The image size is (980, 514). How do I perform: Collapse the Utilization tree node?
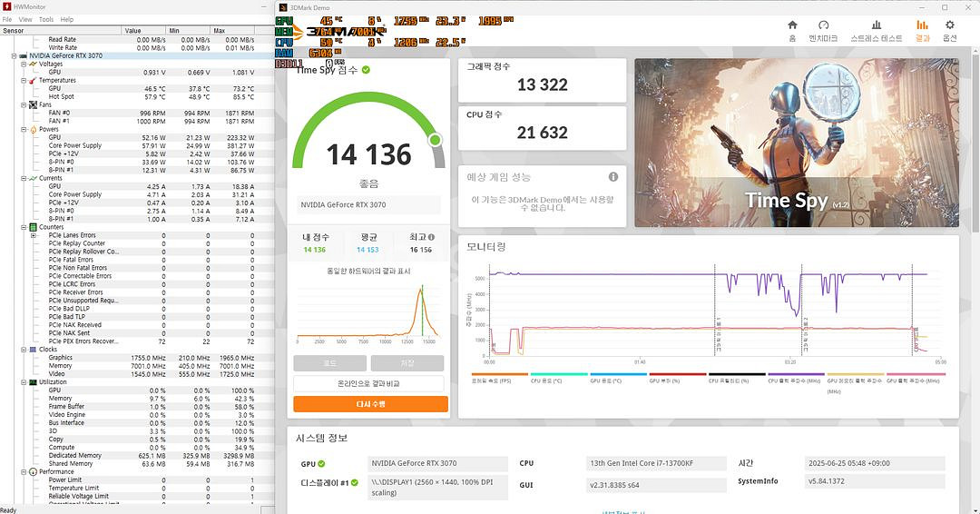(24, 382)
